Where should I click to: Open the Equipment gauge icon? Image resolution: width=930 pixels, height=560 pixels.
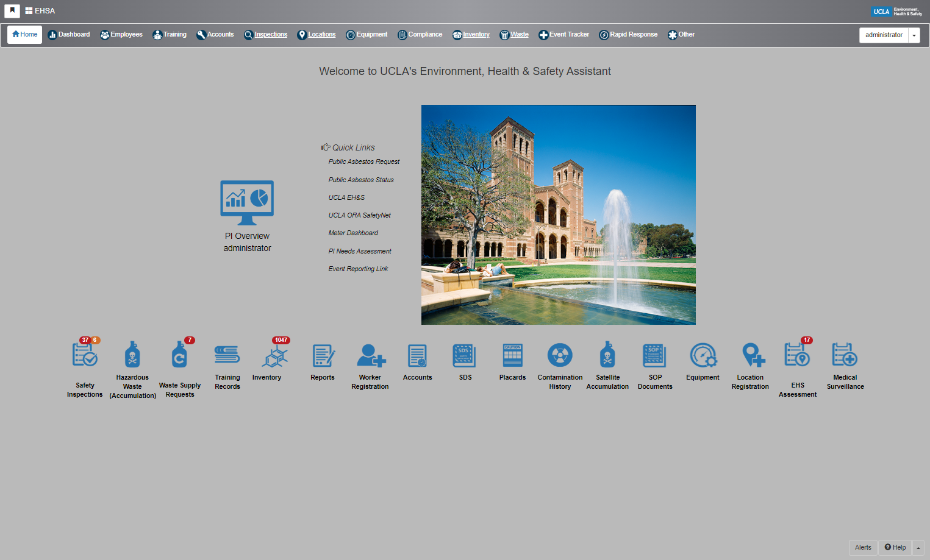[703, 355]
